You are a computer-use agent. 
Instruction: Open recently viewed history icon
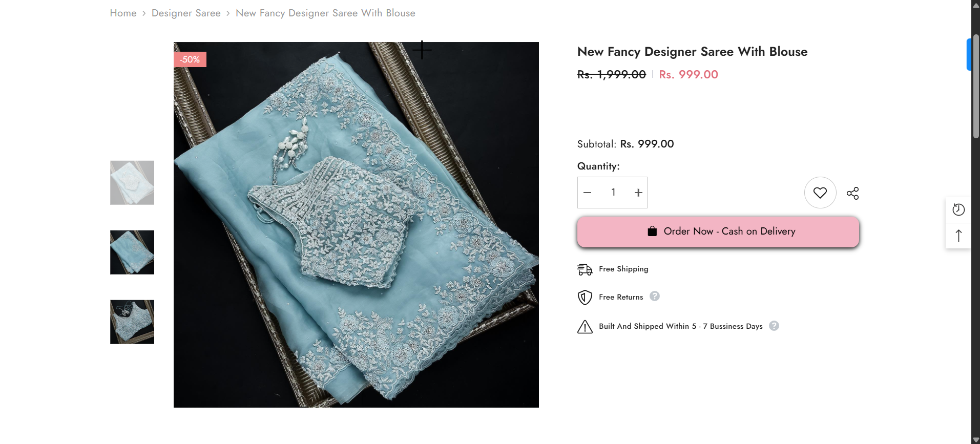(x=958, y=209)
